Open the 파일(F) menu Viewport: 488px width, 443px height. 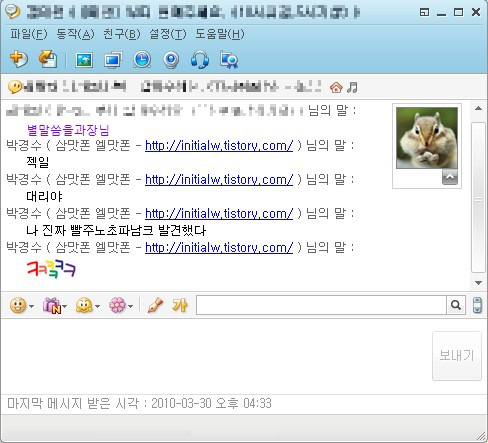pos(29,34)
